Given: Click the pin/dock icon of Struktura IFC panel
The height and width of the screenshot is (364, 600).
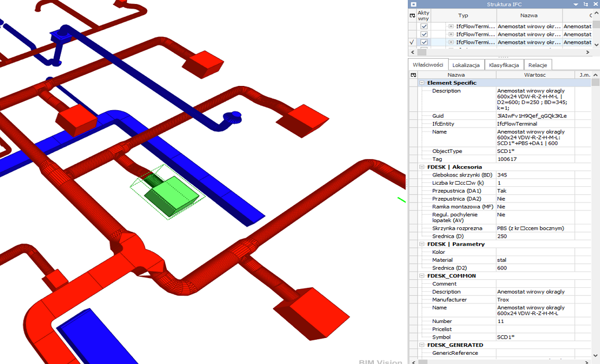Looking at the screenshot, I should pos(584,4).
